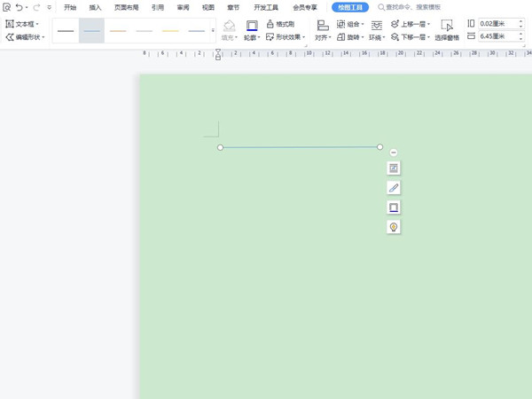Click the floating shape outline icon
Viewport: 532px width, 399px height.
(x=394, y=207)
